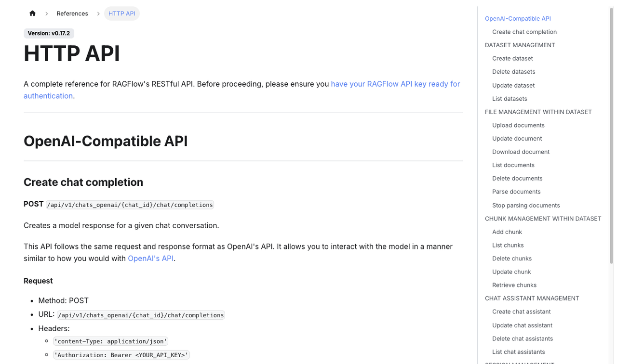The height and width of the screenshot is (364, 617).
Task: Click the content-Type header code
Action: (110, 341)
